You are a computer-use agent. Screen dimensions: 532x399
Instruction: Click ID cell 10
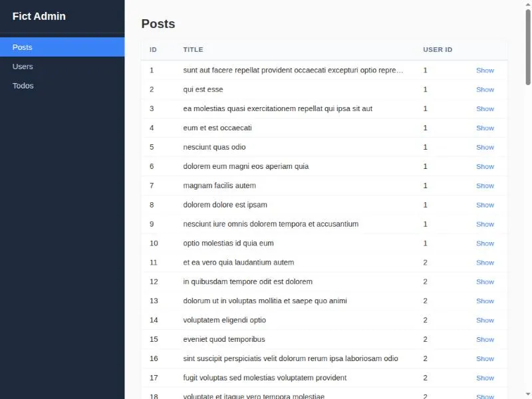[x=154, y=243]
